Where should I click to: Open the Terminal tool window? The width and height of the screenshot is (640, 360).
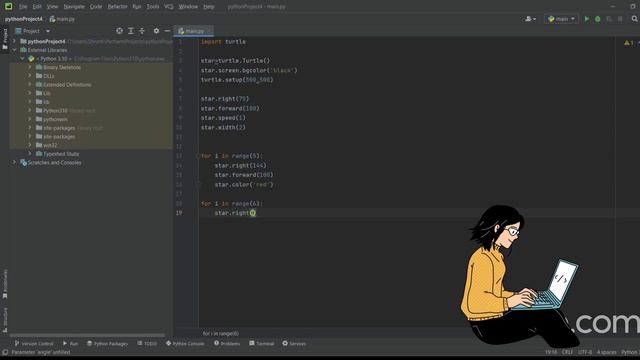(x=262, y=344)
